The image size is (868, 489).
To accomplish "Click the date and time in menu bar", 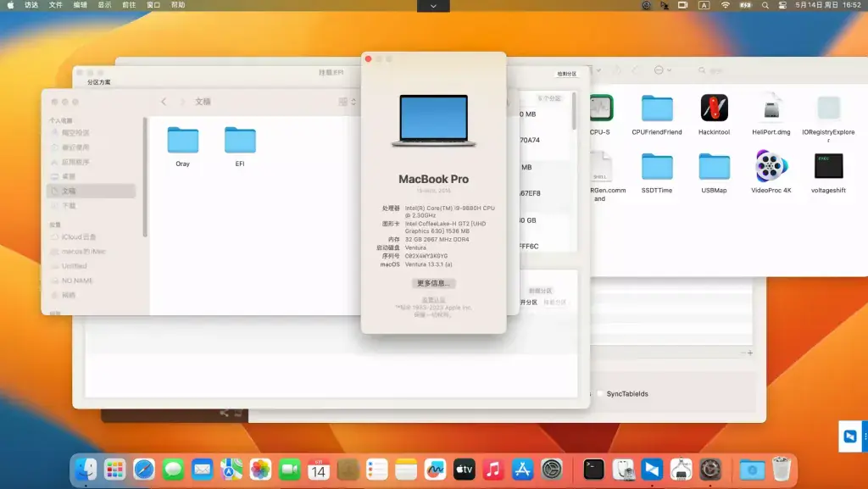I will [828, 5].
